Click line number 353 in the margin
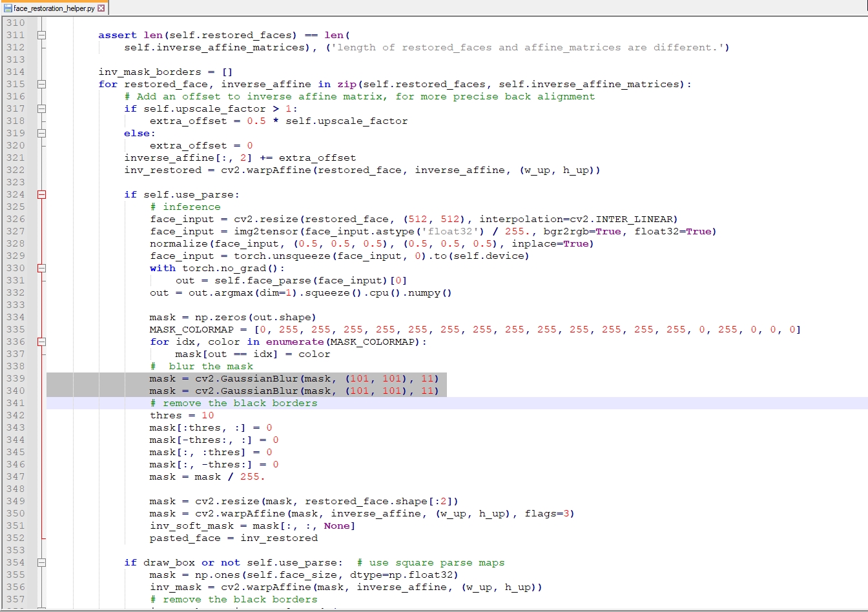Viewport: 868px width, 612px height. tap(15, 551)
